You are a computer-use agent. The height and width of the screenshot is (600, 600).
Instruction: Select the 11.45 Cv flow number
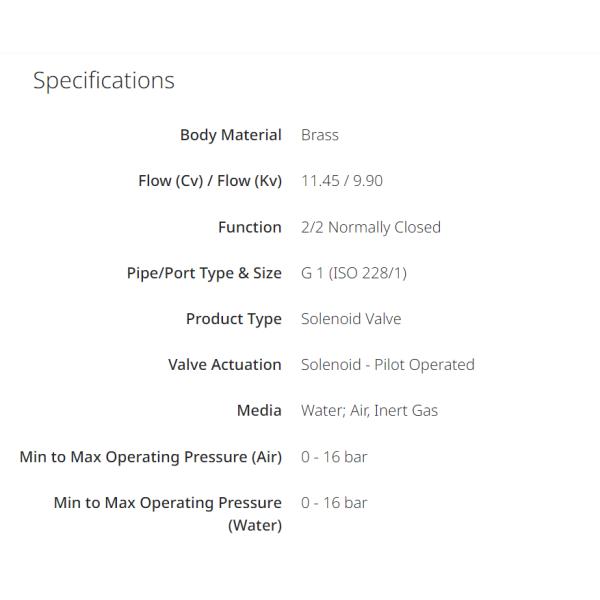pyautogui.click(x=319, y=181)
